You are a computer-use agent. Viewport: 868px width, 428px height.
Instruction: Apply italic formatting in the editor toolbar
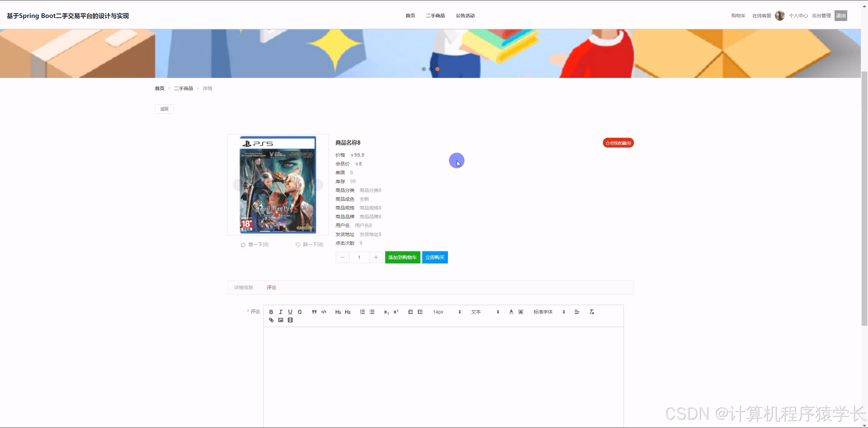[281, 312]
